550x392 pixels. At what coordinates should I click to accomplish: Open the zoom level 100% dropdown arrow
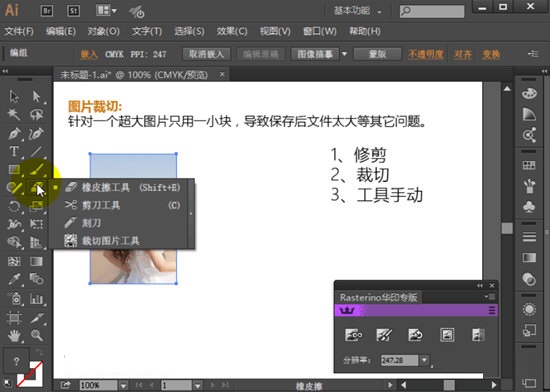click(123, 385)
